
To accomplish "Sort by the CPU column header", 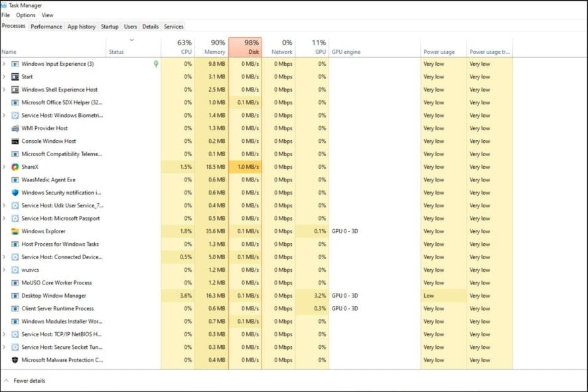I will point(178,47).
